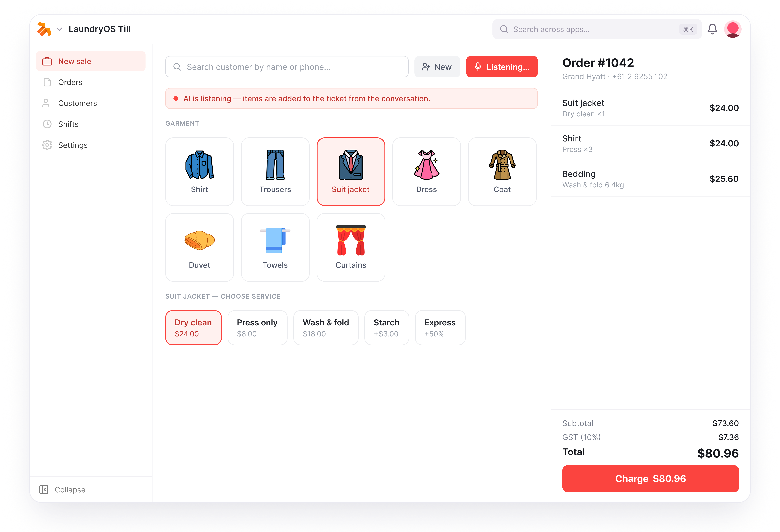Click the GARMENT section heading
Screen dimensions: 780x532
182,124
